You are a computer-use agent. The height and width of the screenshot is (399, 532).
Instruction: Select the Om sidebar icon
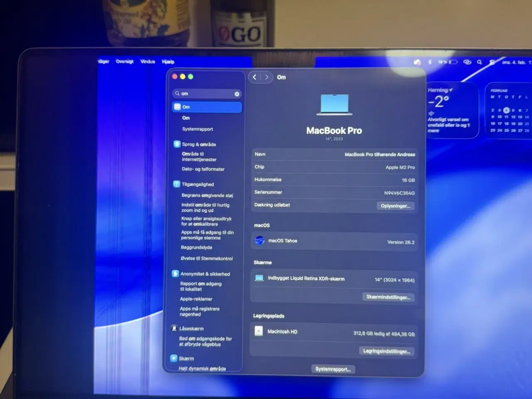click(x=176, y=107)
